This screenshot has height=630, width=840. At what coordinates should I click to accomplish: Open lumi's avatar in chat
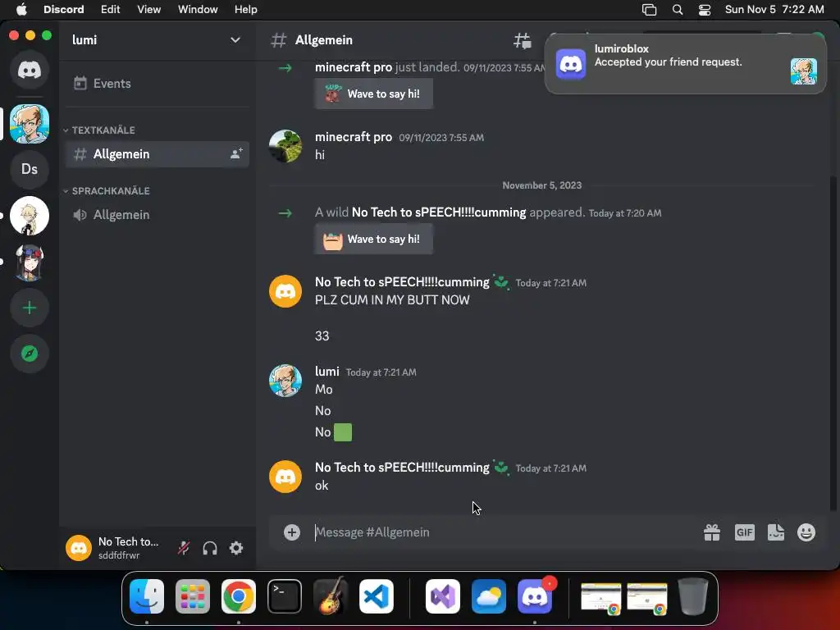click(285, 381)
